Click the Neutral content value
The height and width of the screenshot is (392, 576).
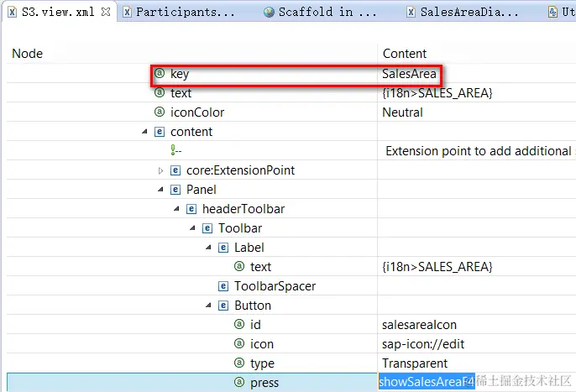[403, 112]
